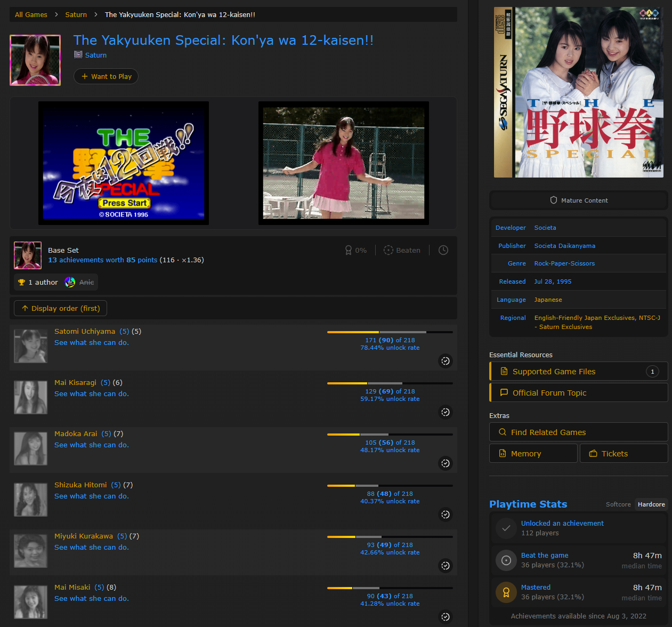Click the Memory file icon

tap(502, 453)
